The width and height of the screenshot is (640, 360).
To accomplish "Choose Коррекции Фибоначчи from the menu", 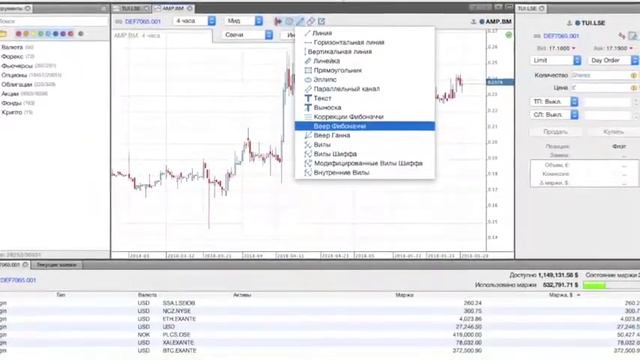I will [x=365, y=117].
